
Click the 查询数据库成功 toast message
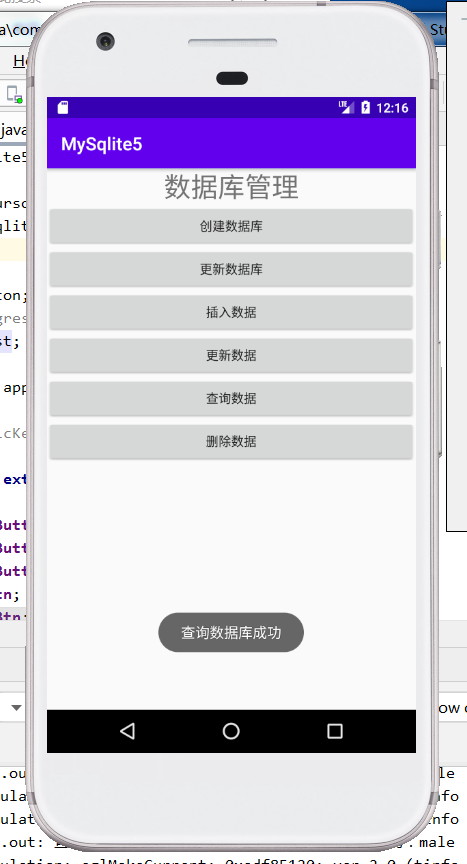pos(231,633)
